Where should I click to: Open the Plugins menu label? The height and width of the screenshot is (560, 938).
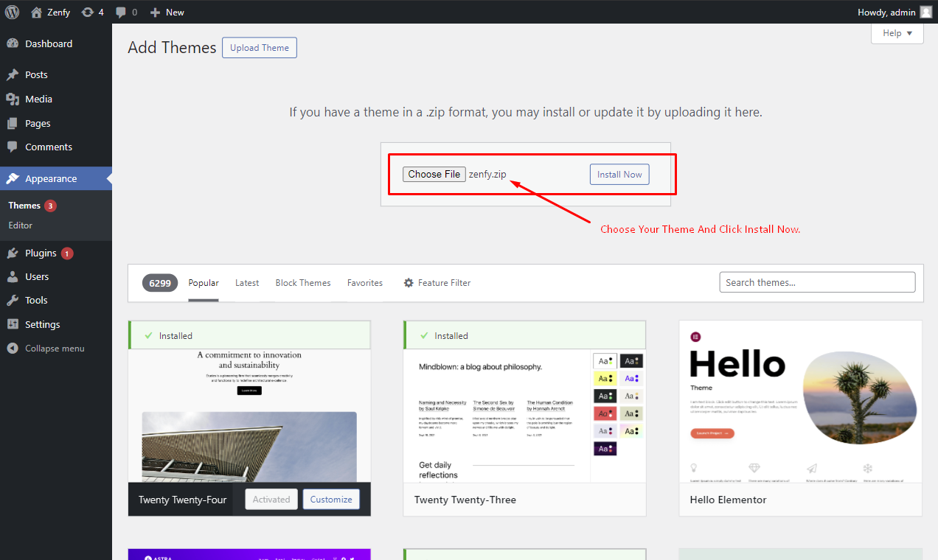[x=41, y=253]
